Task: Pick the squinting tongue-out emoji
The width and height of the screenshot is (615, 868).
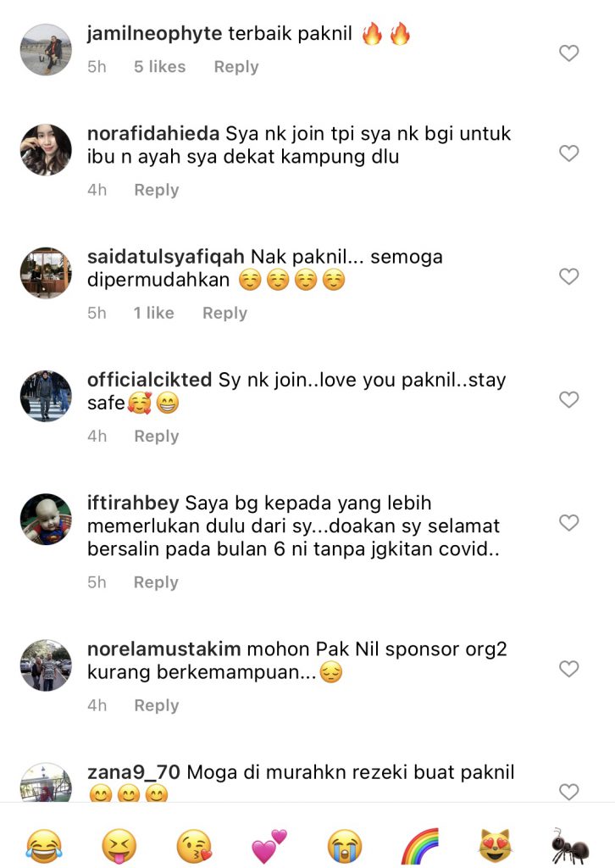Action: tap(119, 846)
